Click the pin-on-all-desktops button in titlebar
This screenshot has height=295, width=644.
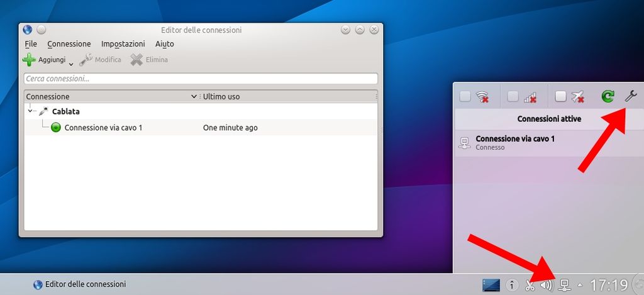[x=41, y=30]
